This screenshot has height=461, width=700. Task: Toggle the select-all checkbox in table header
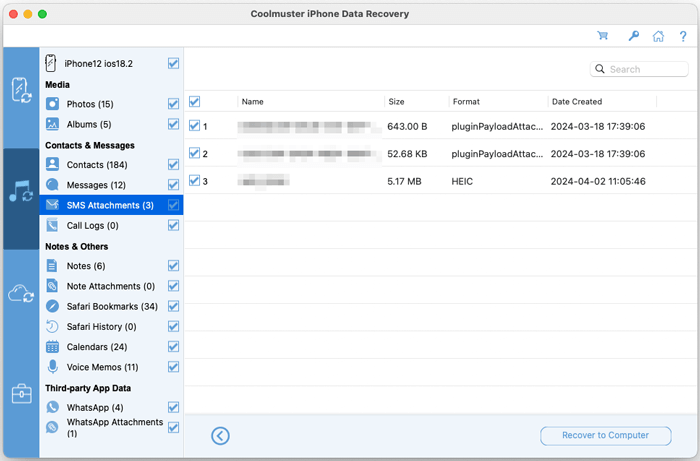(194, 101)
